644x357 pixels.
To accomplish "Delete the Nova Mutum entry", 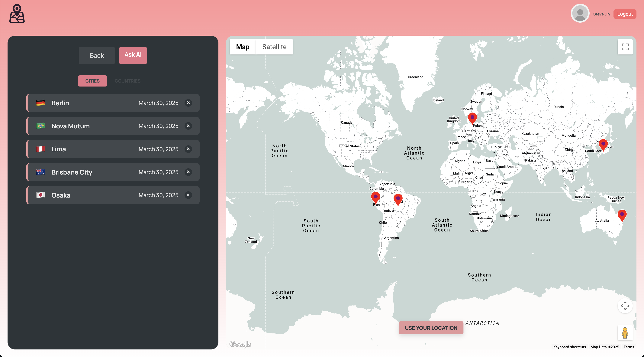I will [x=188, y=126].
